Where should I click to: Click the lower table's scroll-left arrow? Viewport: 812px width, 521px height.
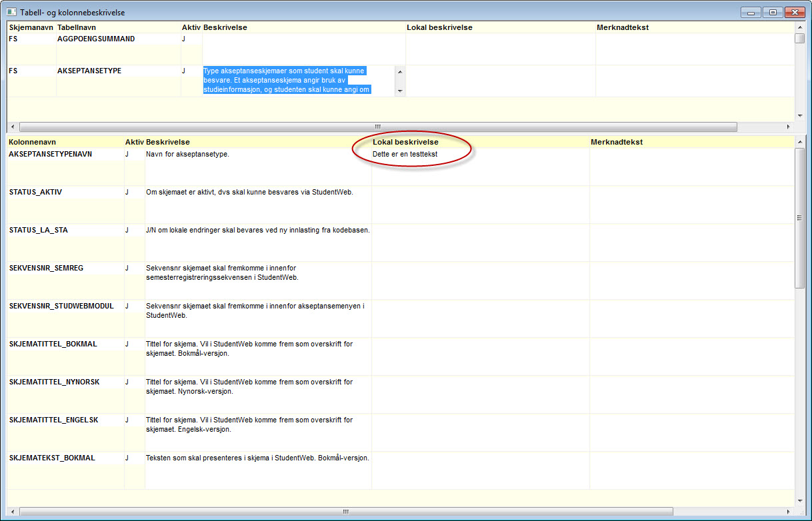coord(12,512)
